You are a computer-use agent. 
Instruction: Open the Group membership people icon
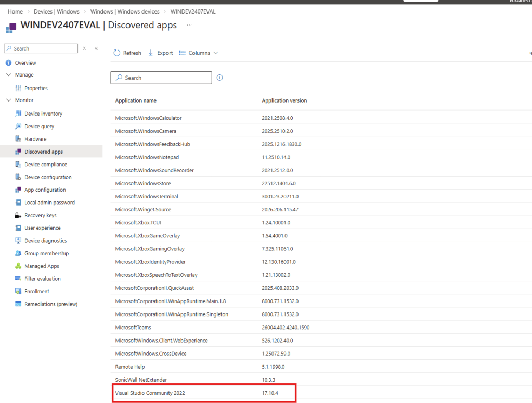pyautogui.click(x=19, y=254)
